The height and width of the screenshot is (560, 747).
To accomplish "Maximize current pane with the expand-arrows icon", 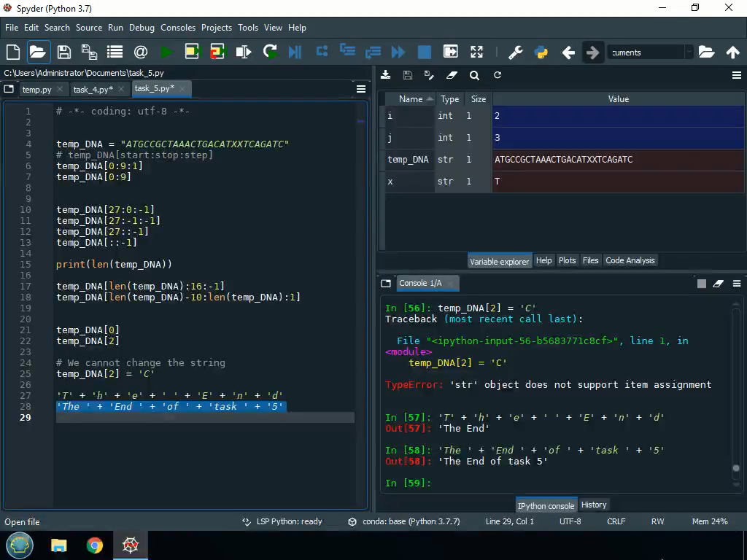I will [x=476, y=52].
